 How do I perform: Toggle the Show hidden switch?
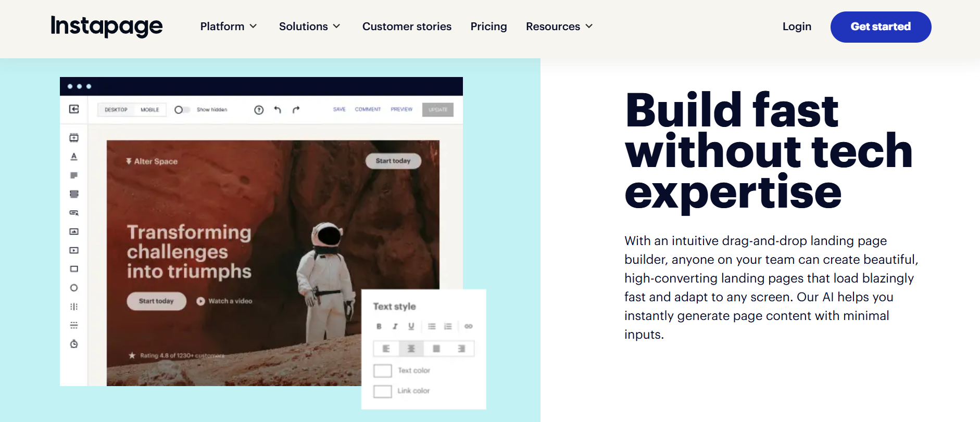pos(182,110)
